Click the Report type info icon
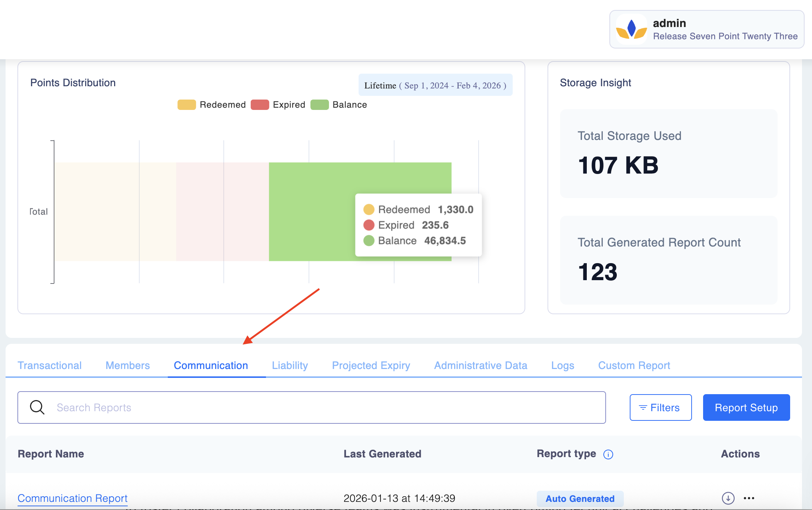This screenshot has width=812, height=510. [x=608, y=454]
